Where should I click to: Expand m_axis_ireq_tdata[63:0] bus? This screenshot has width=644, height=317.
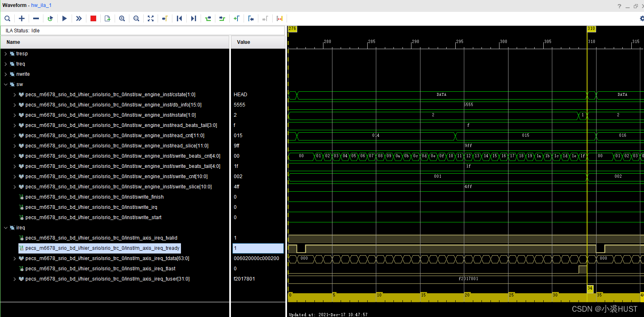[15, 258]
